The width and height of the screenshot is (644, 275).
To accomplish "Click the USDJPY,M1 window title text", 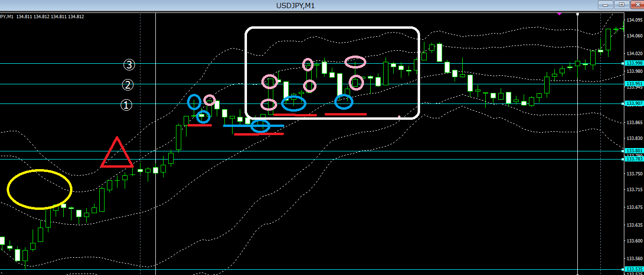I will coord(295,6).
